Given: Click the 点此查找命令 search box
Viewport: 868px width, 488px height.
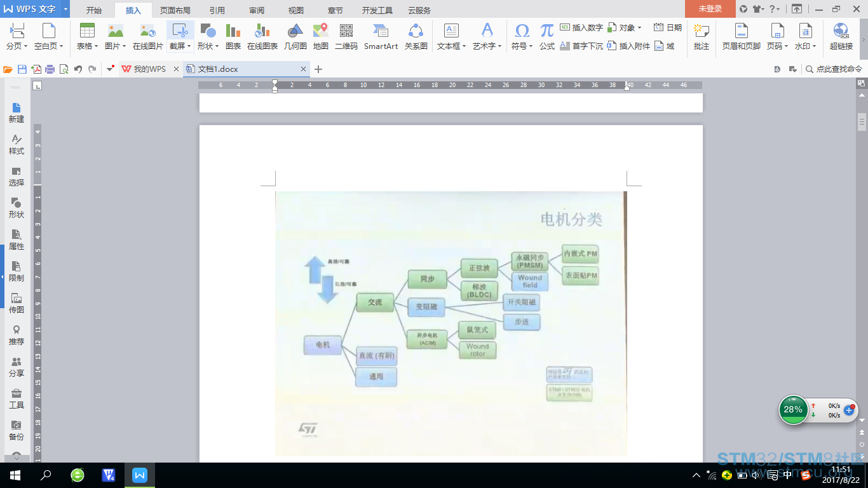Looking at the screenshot, I should click(834, 69).
